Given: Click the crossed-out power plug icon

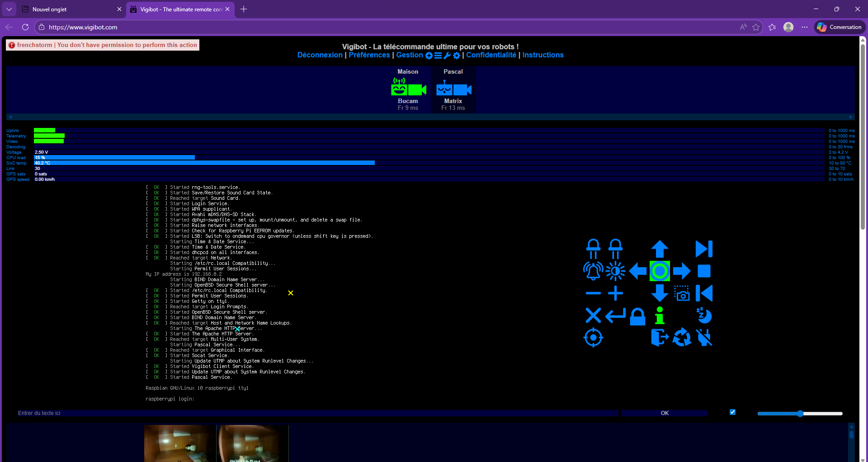Looking at the screenshot, I should coord(704,337).
